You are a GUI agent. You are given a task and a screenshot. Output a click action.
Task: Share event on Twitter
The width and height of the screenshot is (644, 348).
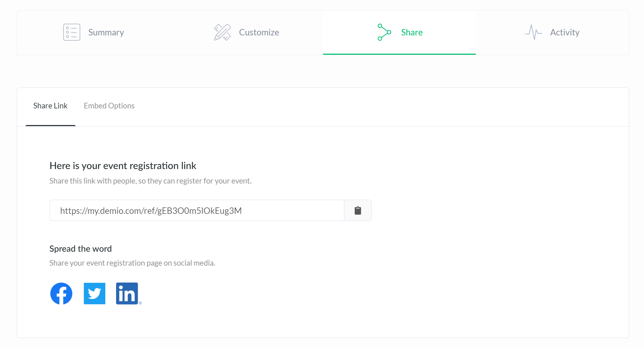click(x=95, y=294)
